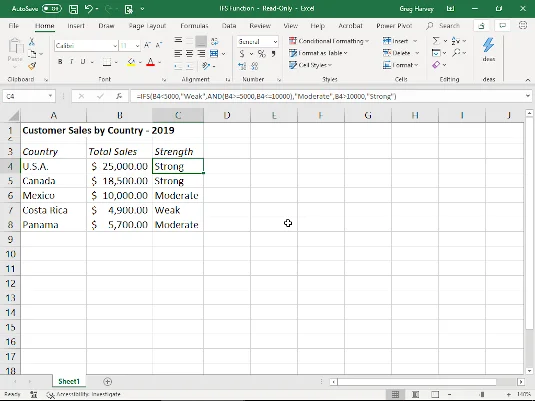Click the Percent Style icon
The image size is (535, 401).
[x=261, y=54]
